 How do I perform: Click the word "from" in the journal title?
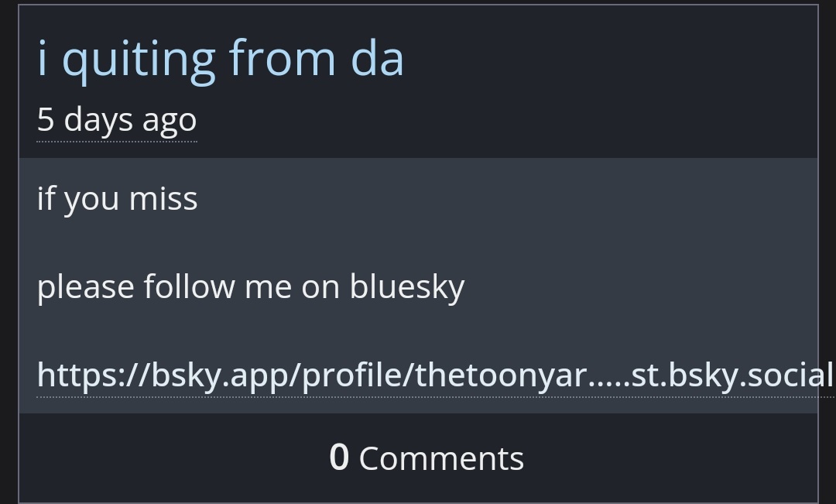click(x=282, y=59)
